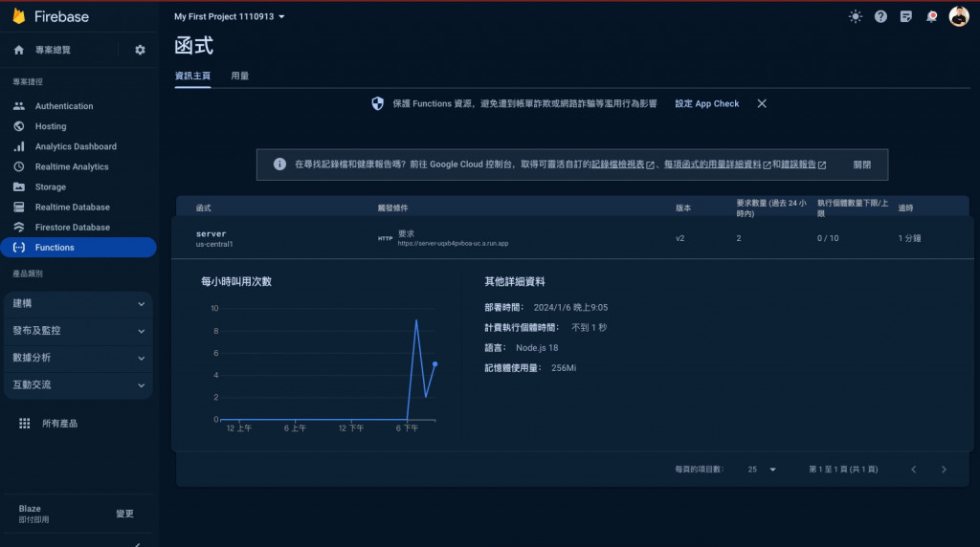The height and width of the screenshot is (547, 980).
Task: Open Storage in sidebar
Action: (51, 186)
